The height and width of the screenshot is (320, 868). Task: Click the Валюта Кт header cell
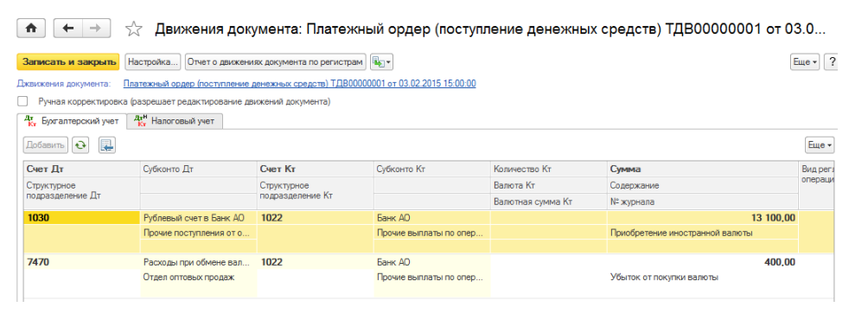(x=548, y=185)
